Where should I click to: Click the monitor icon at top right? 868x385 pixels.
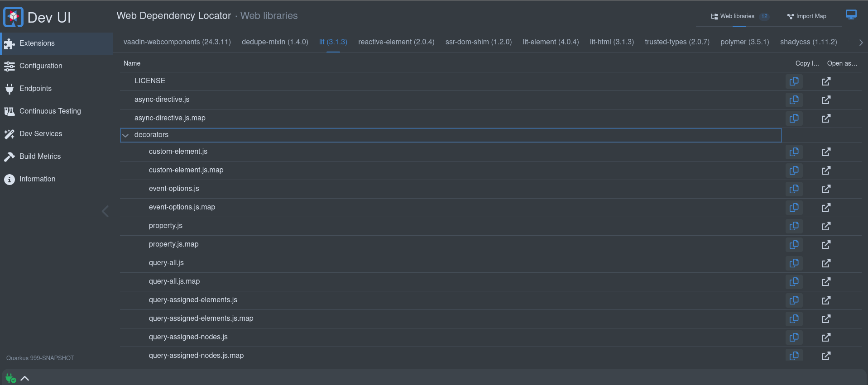tap(851, 15)
